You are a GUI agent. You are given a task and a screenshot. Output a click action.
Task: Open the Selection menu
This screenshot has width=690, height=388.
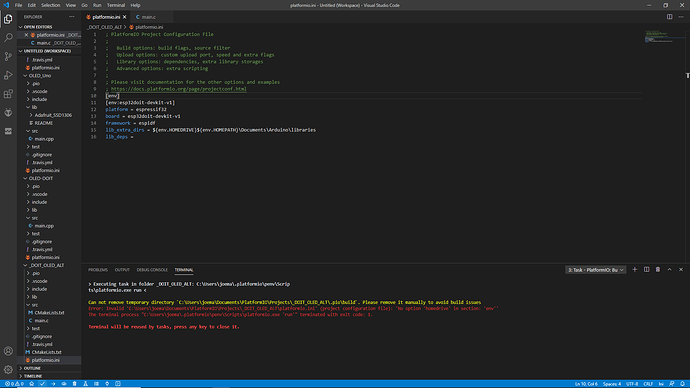point(51,5)
